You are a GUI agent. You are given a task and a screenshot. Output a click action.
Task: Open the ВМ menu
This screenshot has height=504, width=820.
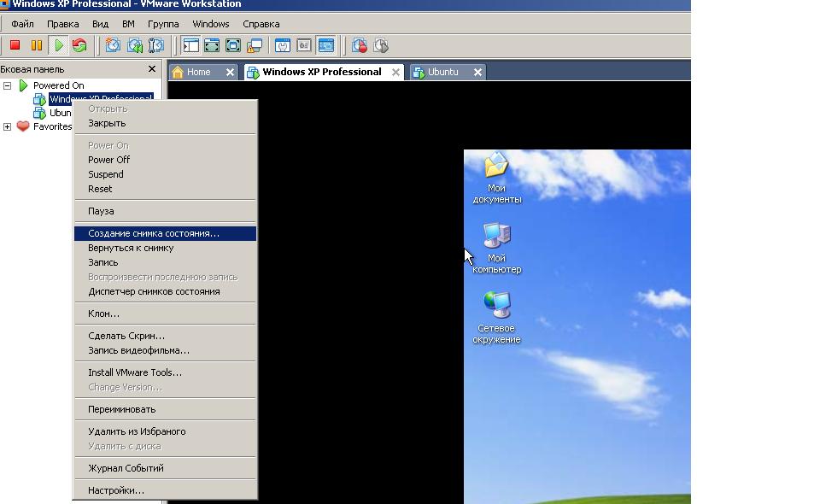point(128,24)
